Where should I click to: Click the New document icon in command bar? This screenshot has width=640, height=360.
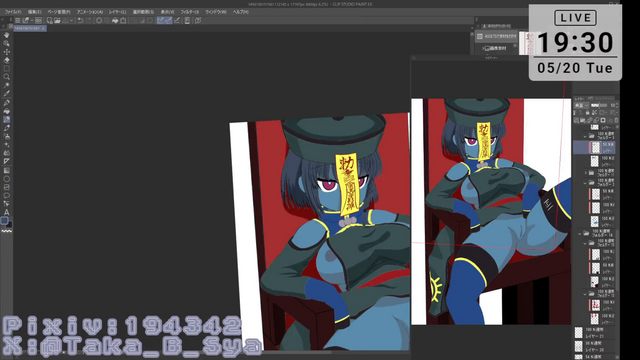coord(49,20)
